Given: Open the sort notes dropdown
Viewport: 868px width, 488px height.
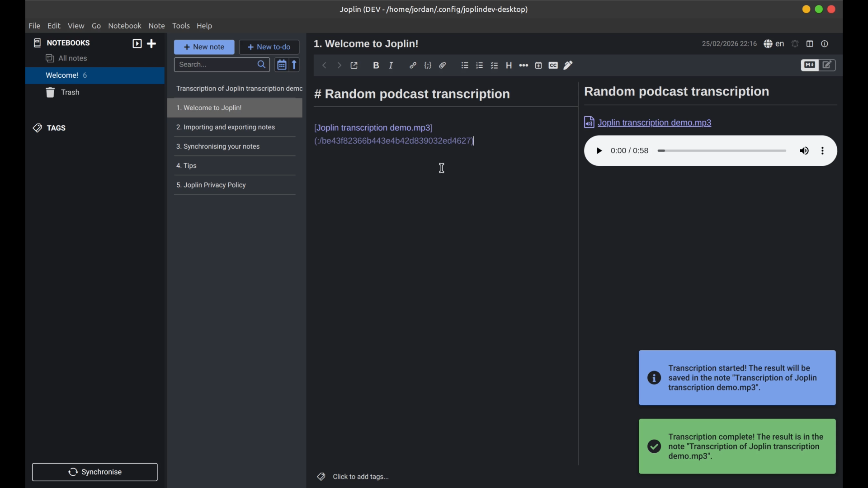Looking at the screenshot, I should [x=282, y=65].
